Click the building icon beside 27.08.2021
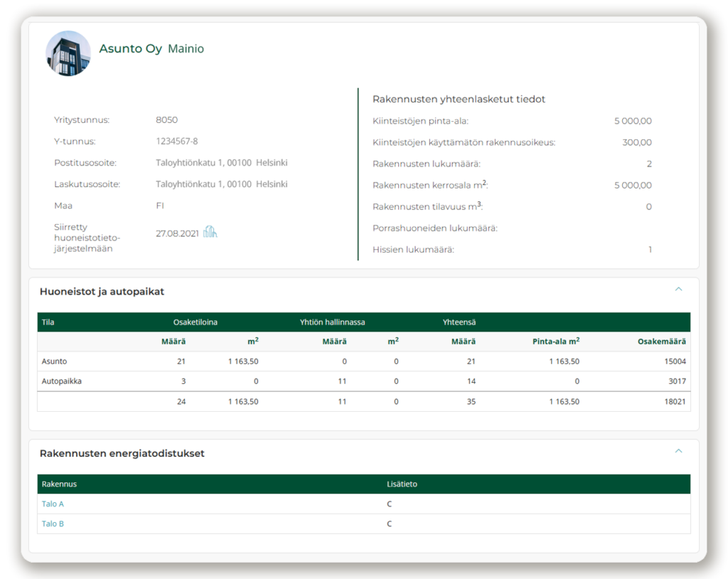This screenshot has width=728, height=579. click(x=210, y=231)
